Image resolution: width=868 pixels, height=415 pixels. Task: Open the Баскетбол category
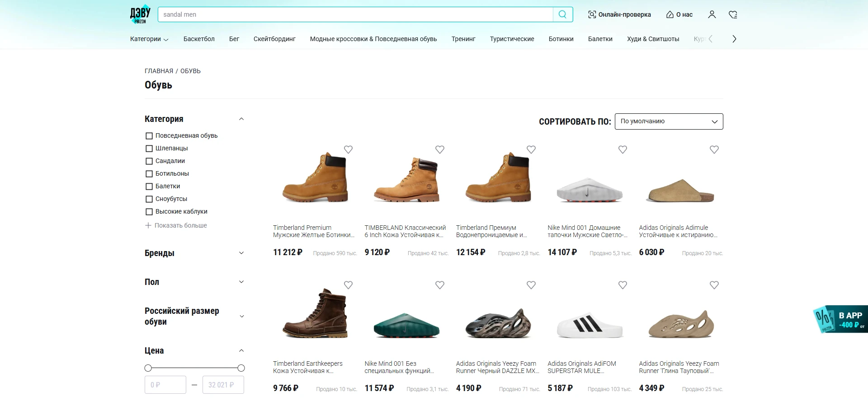point(199,39)
